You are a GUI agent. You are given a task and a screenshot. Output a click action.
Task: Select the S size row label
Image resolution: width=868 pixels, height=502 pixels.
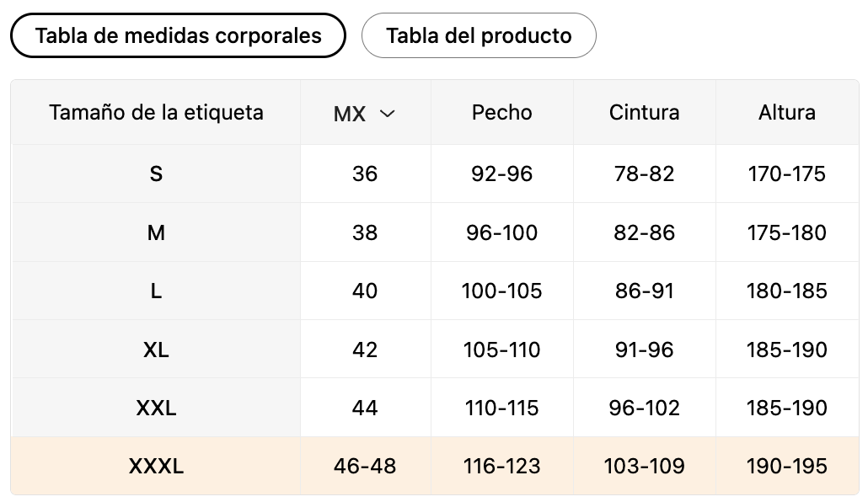156,174
